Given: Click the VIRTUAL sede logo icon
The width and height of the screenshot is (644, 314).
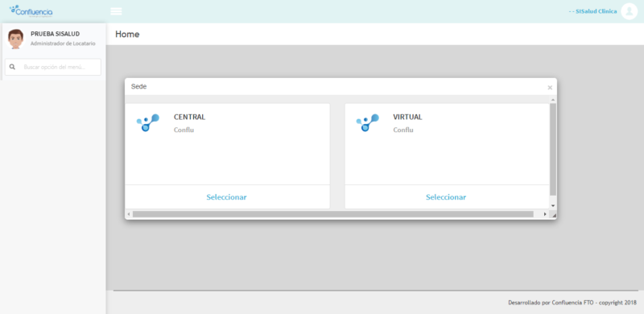Looking at the screenshot, I should 367,122.
